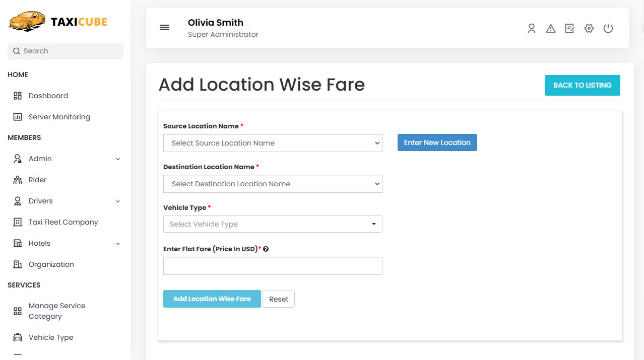The height and width of the screenshot is (360, 644).
Task: Open the edit log icon in the header
Action: tap(569, 29)
